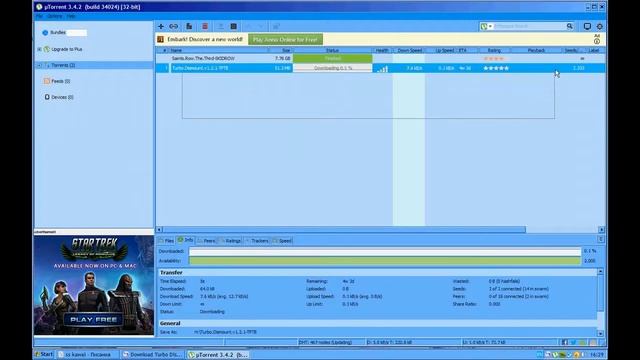640x360 pixels.
Task: Sort by the Rating column header
Action: coord(494,50)
